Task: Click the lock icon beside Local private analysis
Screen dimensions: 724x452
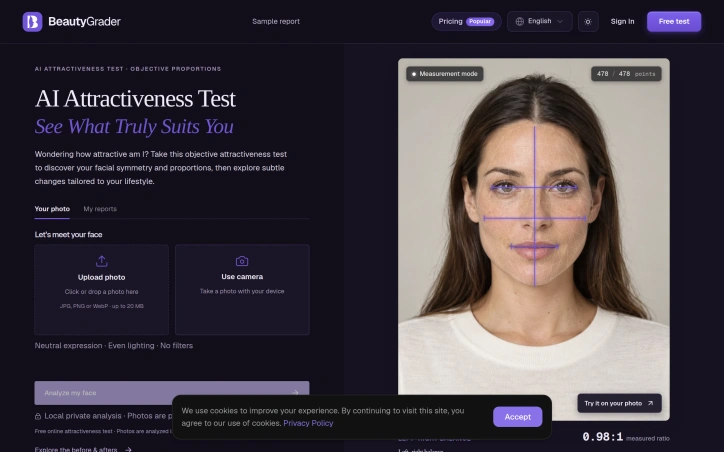Action: (x=38, y=416)
